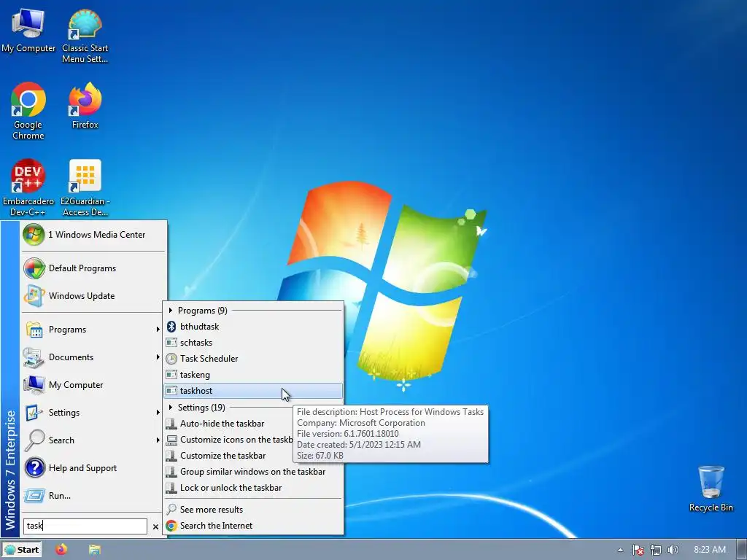Open Lock or unlock the taskbar
Image resolution: width=747 pixels, height=560 pixels.
[253, 488]
